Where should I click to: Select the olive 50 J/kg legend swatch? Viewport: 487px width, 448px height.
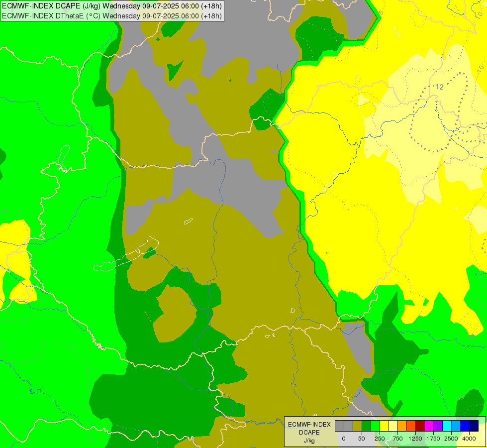coord(358,426)
